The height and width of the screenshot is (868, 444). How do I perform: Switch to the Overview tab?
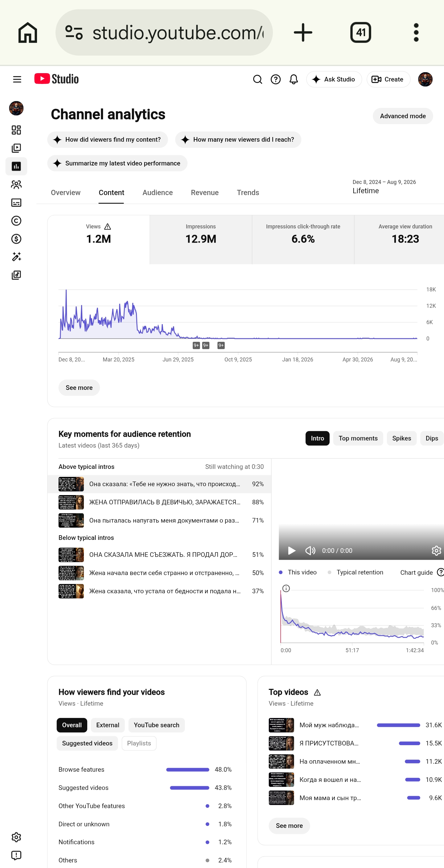66,193
